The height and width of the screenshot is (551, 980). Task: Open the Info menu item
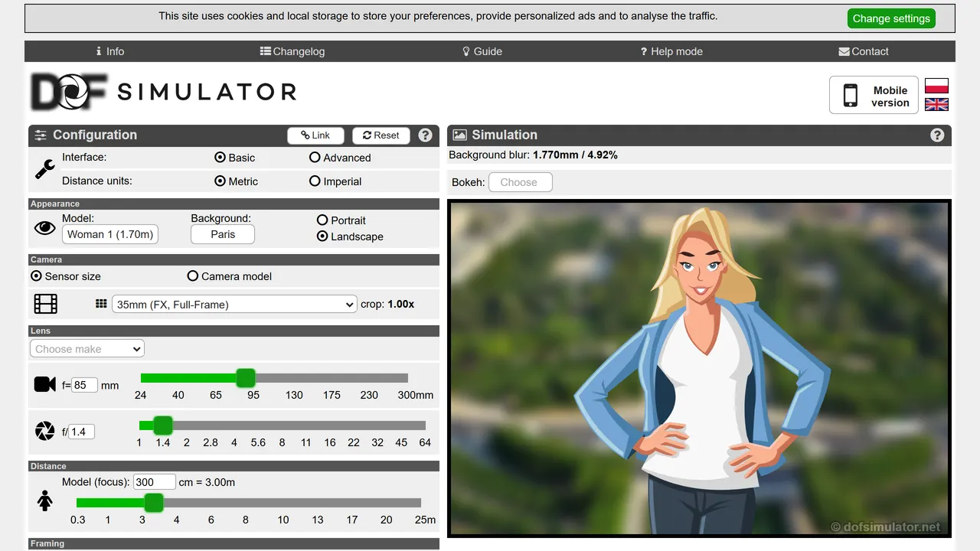(x=110, y=51)
